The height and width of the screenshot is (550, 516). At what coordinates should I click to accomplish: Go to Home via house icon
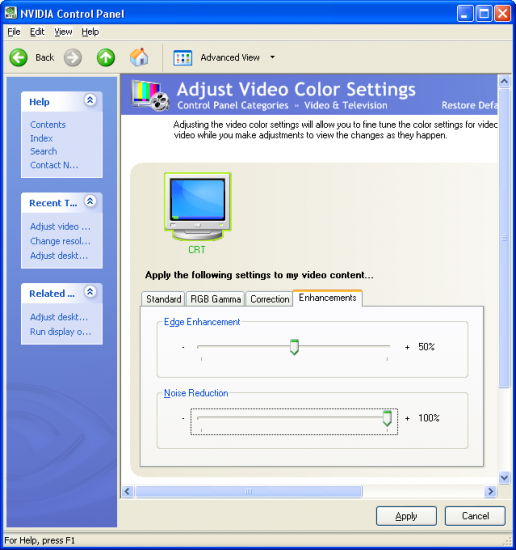pyautogui.click(x=139, y=57)
